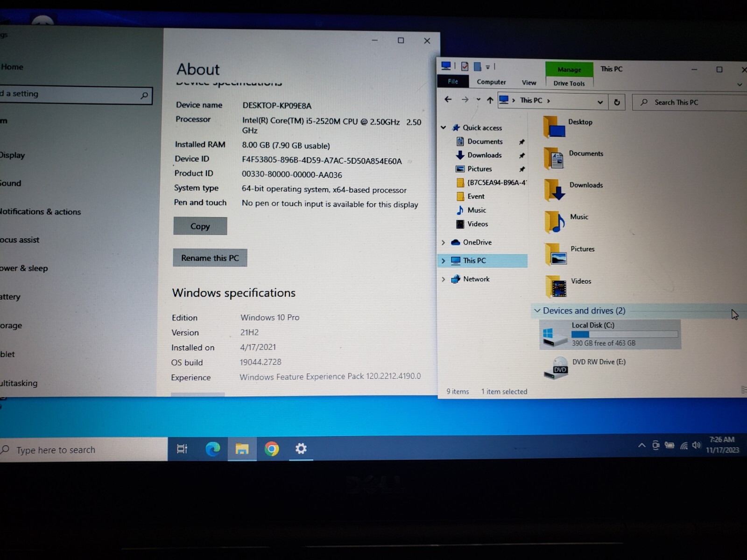Screen dimensions: 747x560
Task: Open the Drive Tools tab
Action: [x=569, y=83]
